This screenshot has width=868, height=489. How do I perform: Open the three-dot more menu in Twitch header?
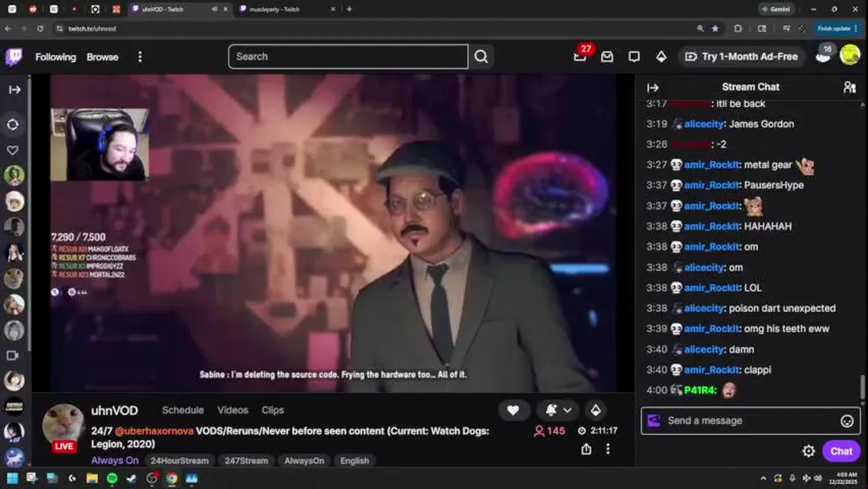[x=140, y=57]
